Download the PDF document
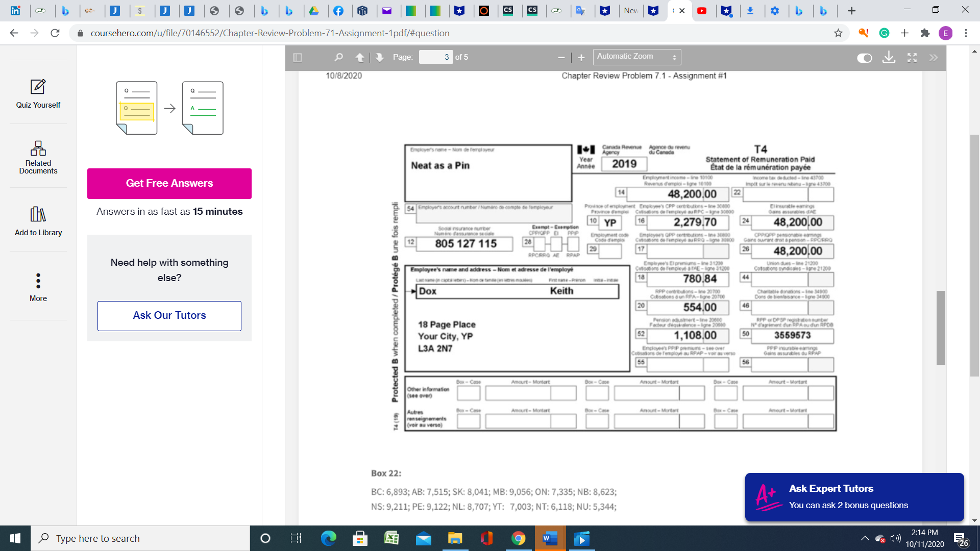The width and height of the screenshot is (980, 551). point(889,58)
